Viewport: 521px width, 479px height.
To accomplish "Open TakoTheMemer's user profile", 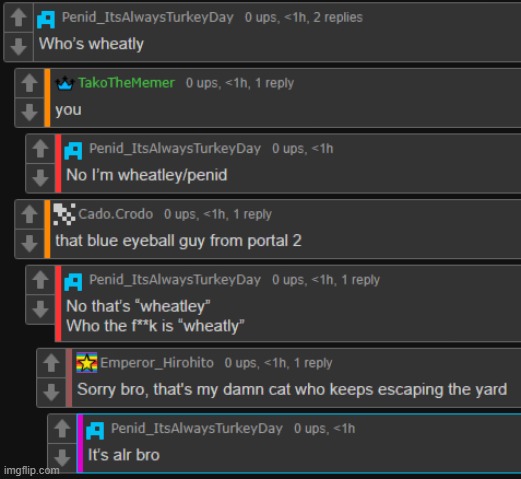I will (126, 83).
